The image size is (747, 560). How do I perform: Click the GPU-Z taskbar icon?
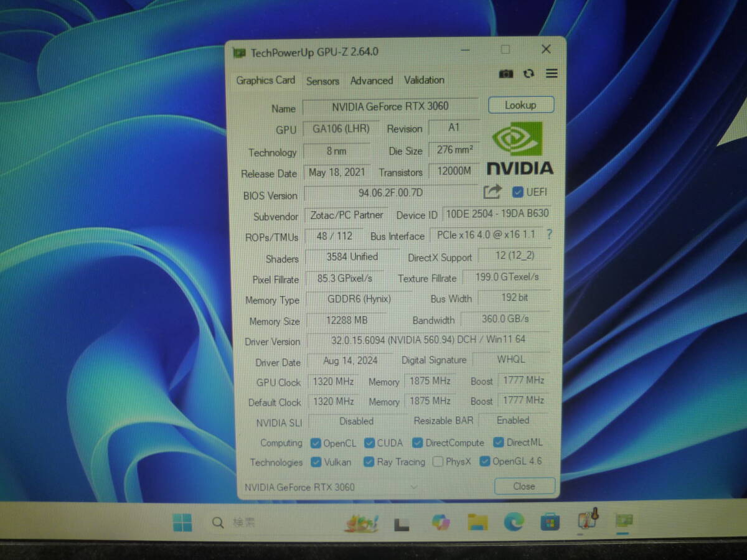(x=624, y=521)
